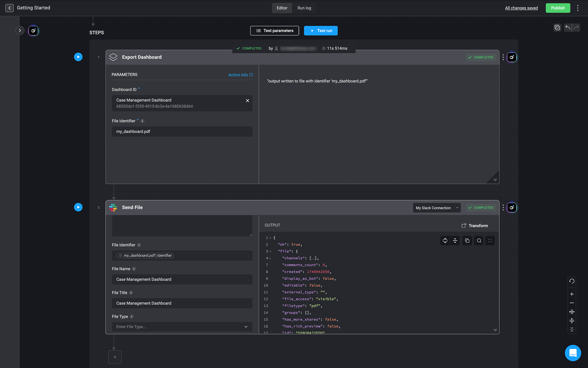588x368 pixels.
Task: Expand the "channels" array at line 4
Action: click(270, 258)
